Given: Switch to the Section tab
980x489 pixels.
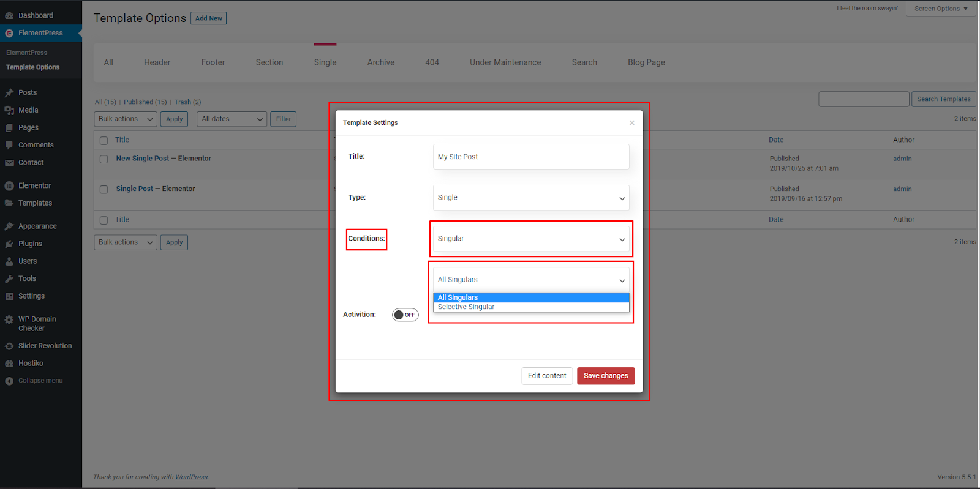Looking at the screenshot, I should point(269,62).
